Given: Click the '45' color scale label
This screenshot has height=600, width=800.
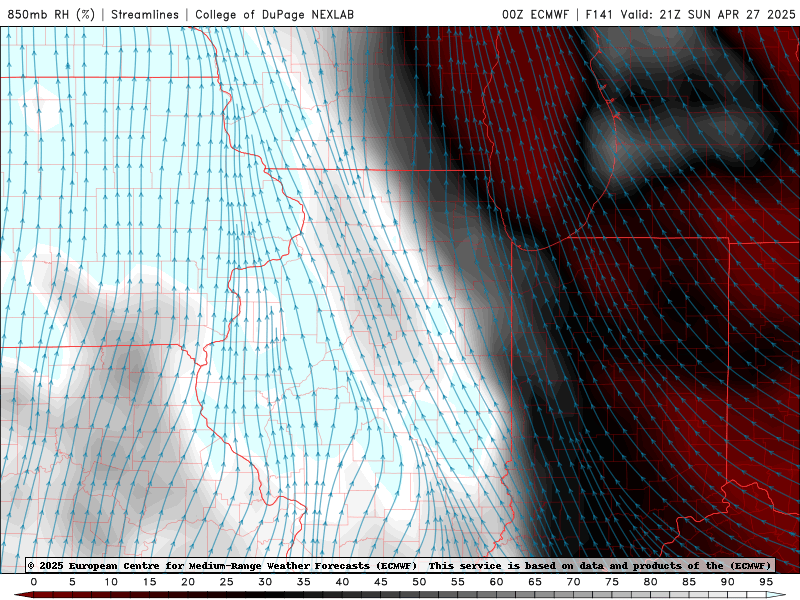Looking at the screenshot, I should 381,582.
